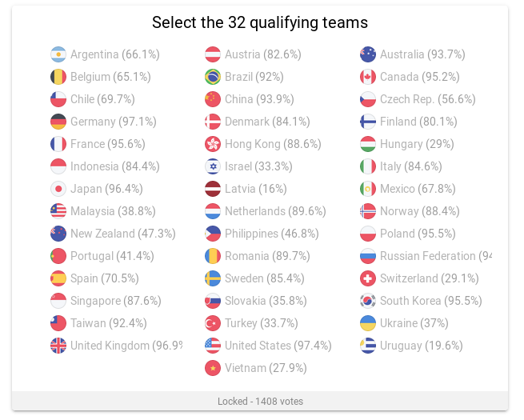Select the United Kingdom flag icon

click(x=58, y=346)
